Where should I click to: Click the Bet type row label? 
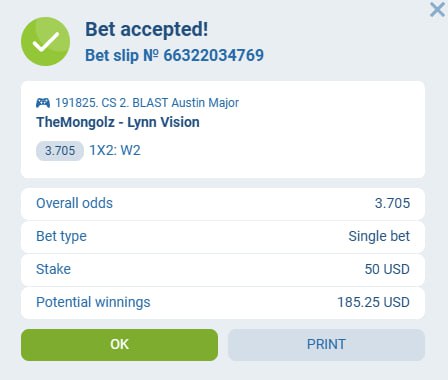click(61, 236)
